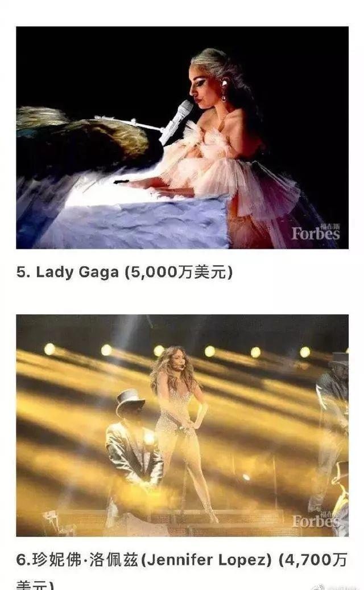Open the piano performance photo above entry 5
364x590 pixels.
[182, 138]
